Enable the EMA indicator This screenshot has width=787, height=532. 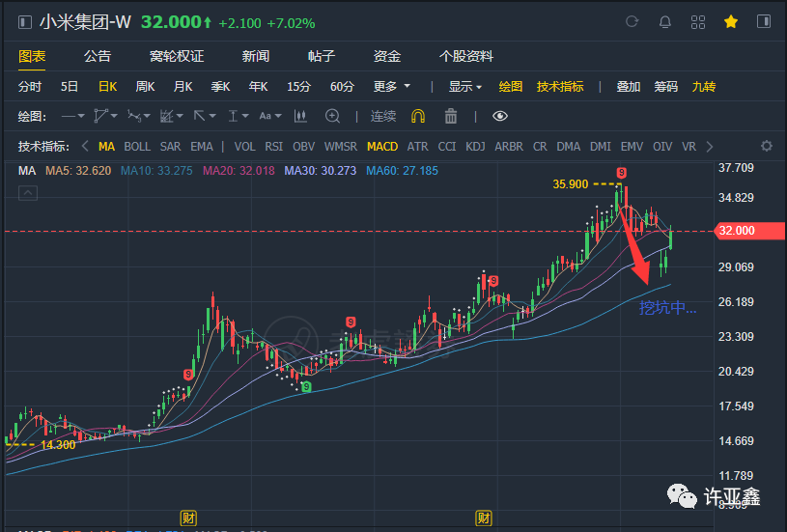[x=202, y=147]
